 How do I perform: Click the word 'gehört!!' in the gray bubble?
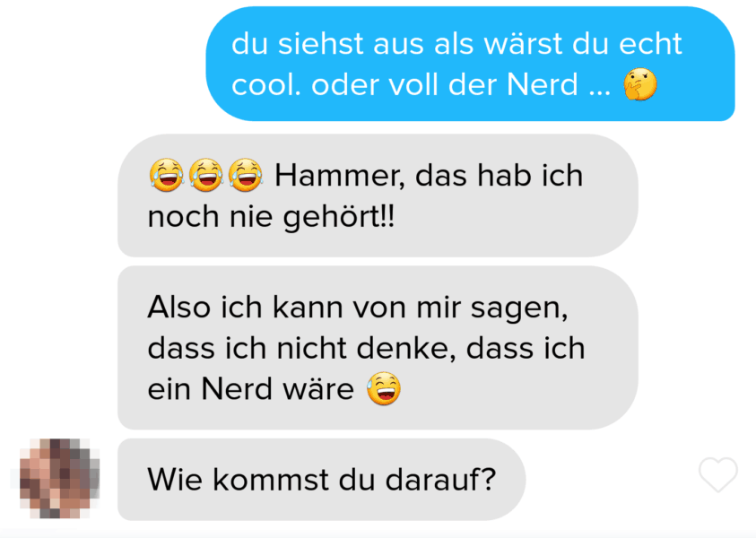338,217
